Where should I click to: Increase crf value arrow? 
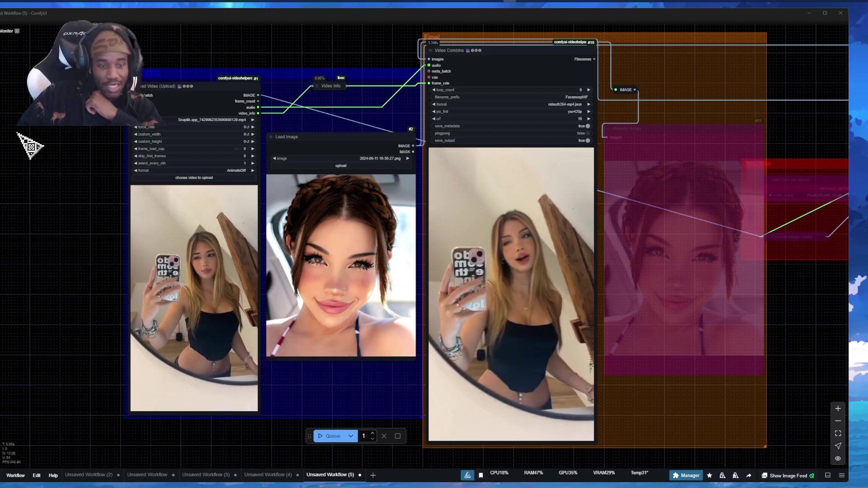point(589,119)
